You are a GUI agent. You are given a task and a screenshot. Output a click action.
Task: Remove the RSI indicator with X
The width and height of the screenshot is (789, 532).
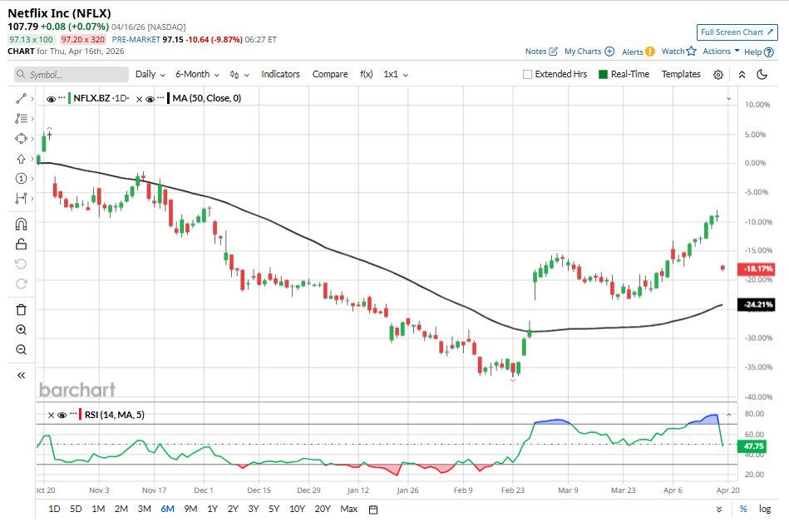tap(51, 416)
